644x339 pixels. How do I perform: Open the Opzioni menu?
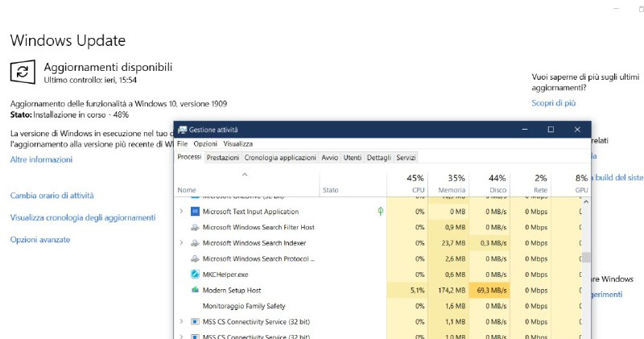pyautogui.click(x=205, y=144)
